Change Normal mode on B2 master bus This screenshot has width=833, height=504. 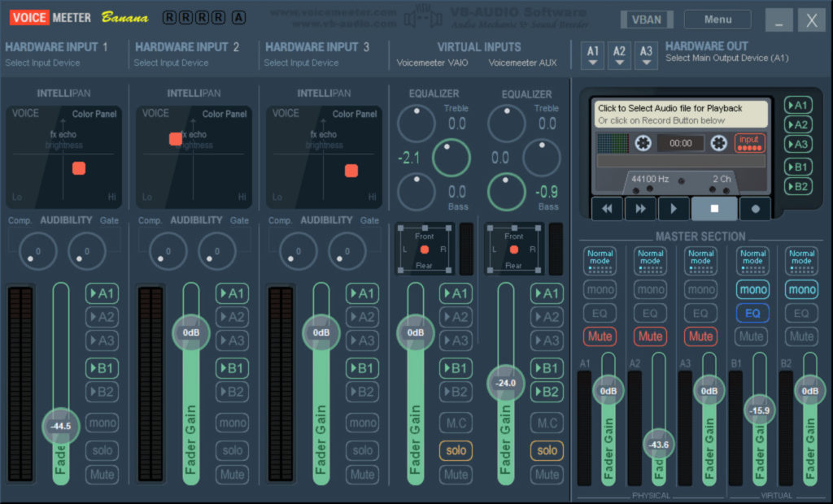(801, 261)
